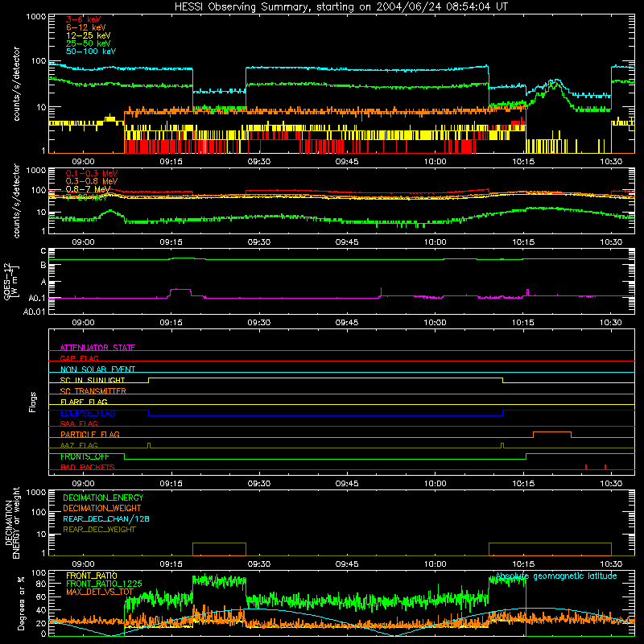Select the Absolute geomagnetic latitude label

(556, 576)
